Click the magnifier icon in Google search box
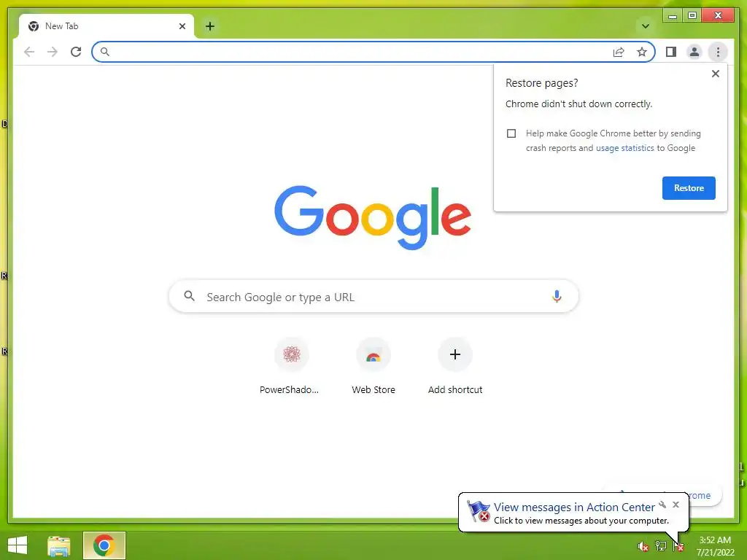The width and height of the screenshot is (747, 560). point(189,296)
